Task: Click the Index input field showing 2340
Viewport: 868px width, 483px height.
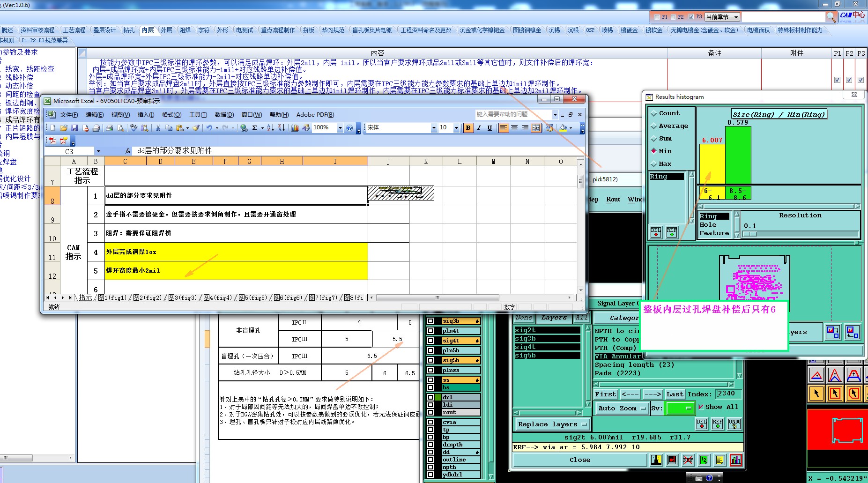Action: 728,394
